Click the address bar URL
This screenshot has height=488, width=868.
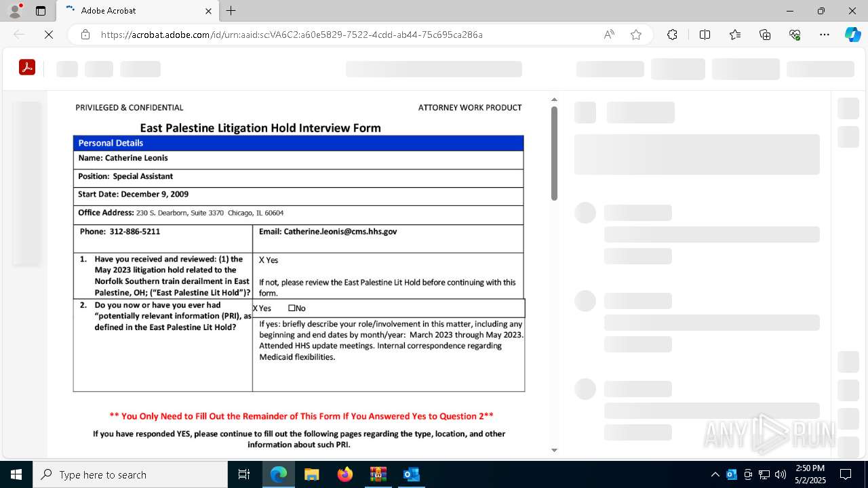(x=292, y=35)
